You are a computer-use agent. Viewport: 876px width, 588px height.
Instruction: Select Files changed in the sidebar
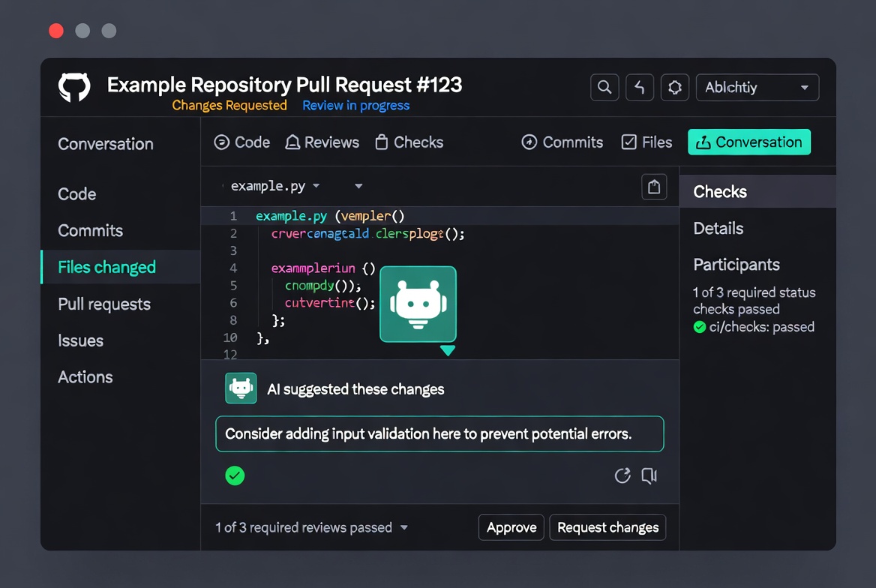(107, 267)
